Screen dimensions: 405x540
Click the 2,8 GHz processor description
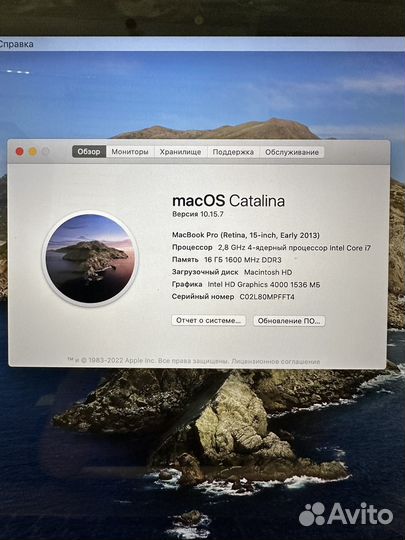coord(294,248)
